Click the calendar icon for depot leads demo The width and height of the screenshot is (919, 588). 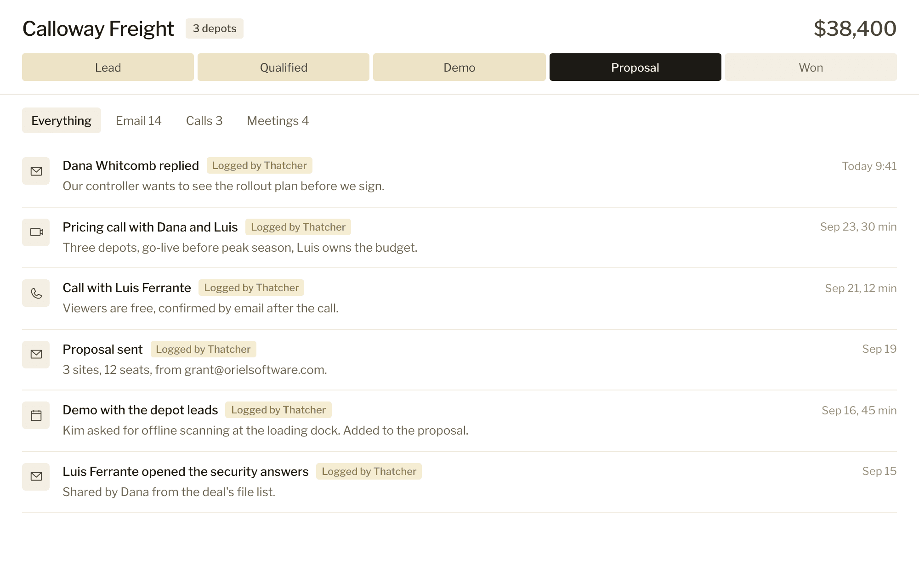click(36, 415)
